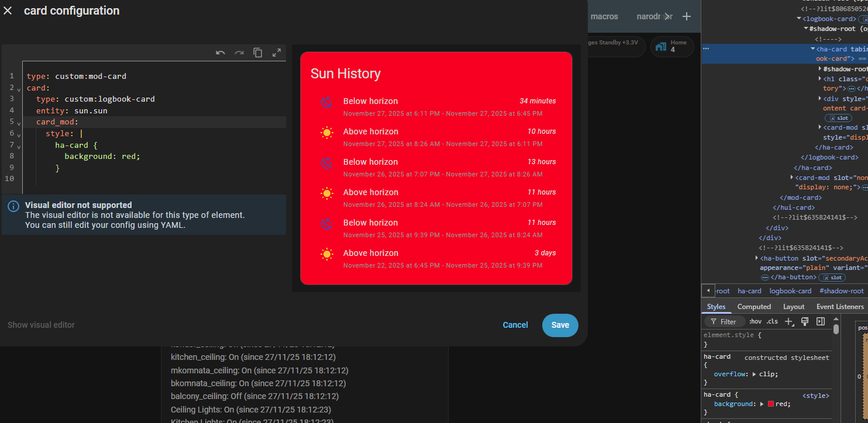This screenshot has height=423, width=868.
Task: Click sun icon for the 10 hours entry
Action: coord(326,133)
